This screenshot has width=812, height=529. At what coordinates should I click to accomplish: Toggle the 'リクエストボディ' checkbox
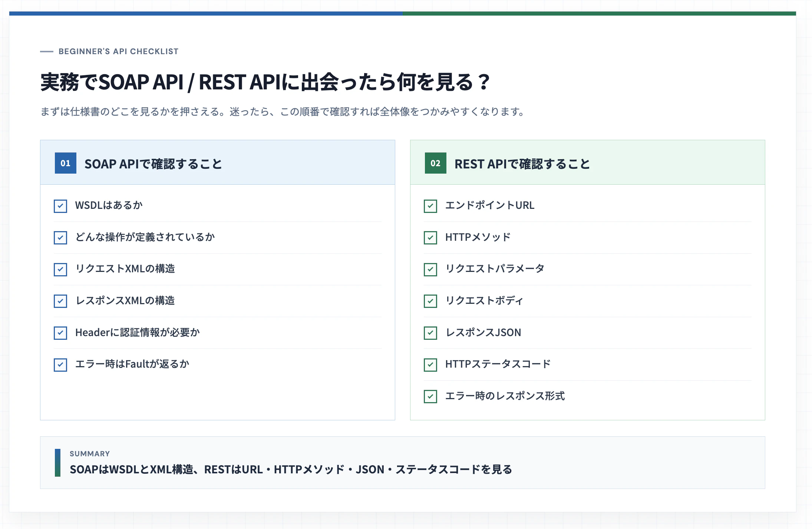(x=430, y=301)
